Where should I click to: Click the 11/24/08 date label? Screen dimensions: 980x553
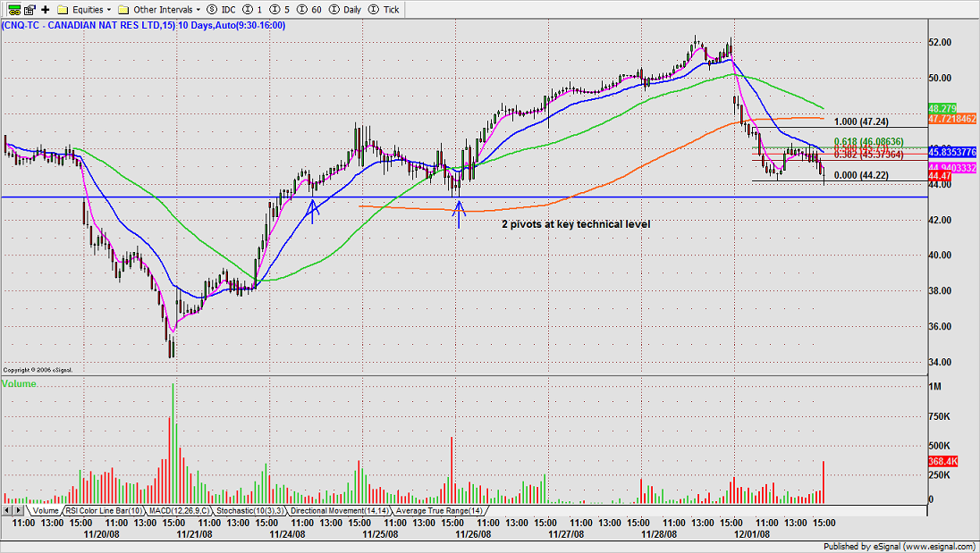[288, 534]
